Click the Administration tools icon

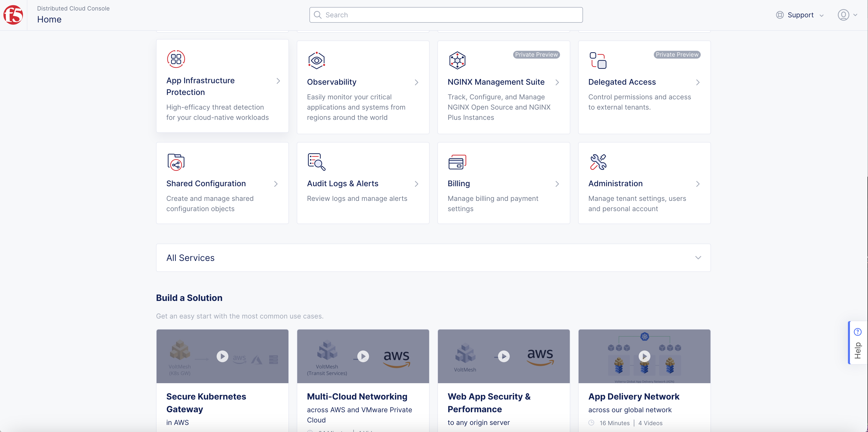point(598,162)
